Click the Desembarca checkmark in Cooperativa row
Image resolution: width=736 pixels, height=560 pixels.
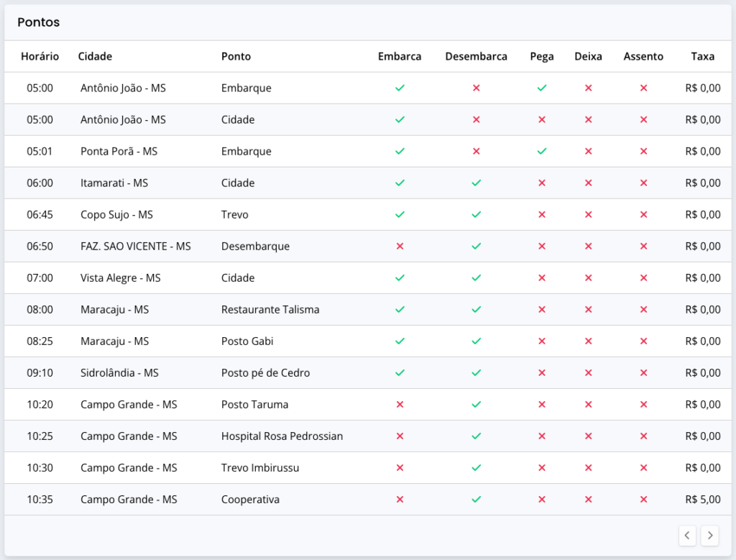click(x=476, y=500)
